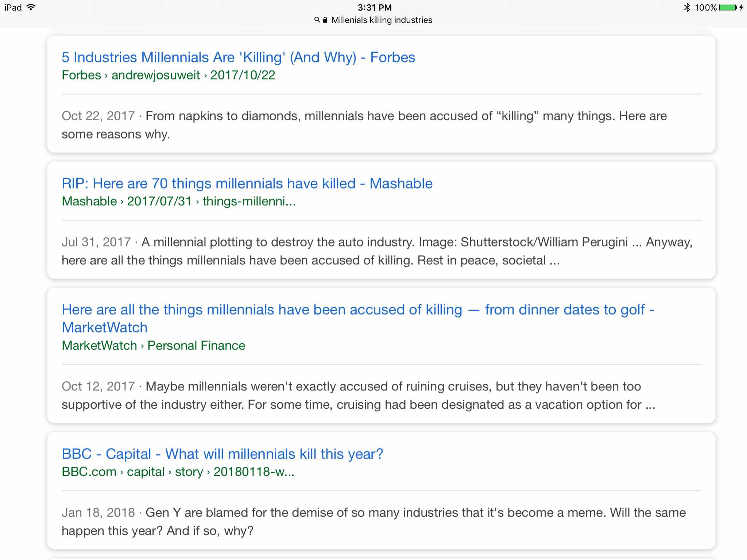Tap the Bluetooth status icon
The image size is (747, 560).
tap(687, 8)
